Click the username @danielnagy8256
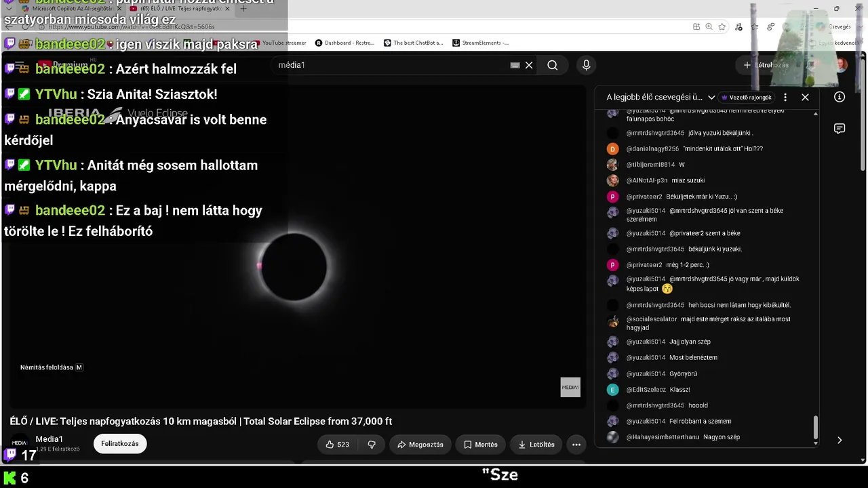 click(652, 149)
